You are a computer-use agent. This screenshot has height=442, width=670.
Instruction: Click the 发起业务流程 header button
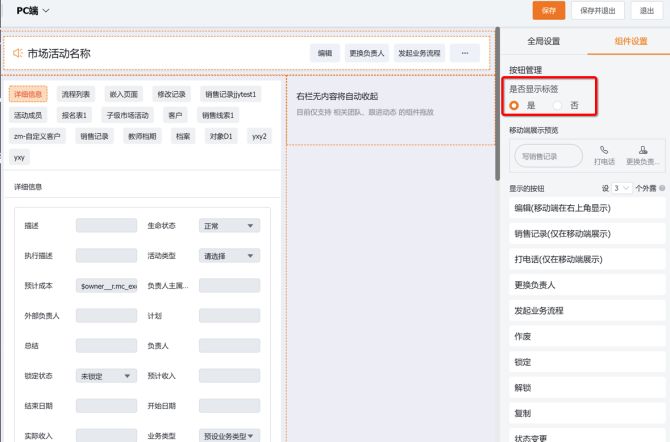(x=419, y=53)
